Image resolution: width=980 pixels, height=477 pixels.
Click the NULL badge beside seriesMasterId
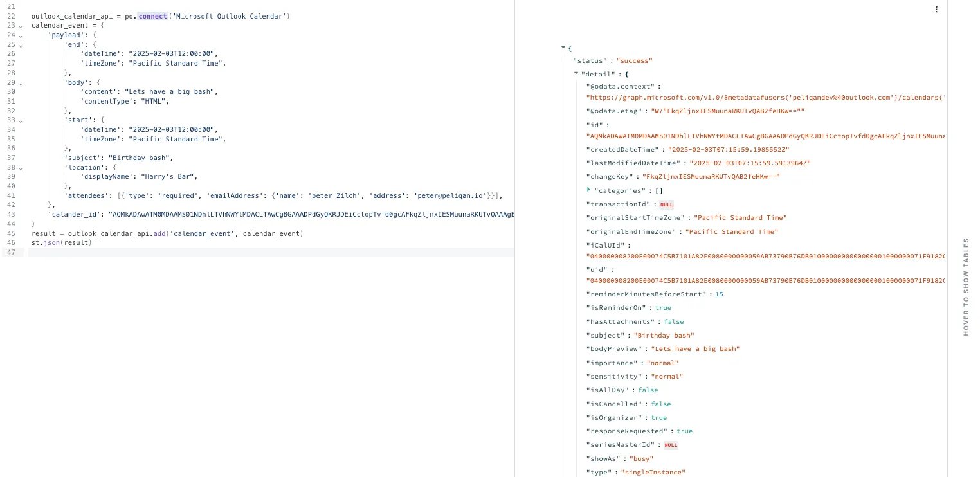(x=671, y=445)
